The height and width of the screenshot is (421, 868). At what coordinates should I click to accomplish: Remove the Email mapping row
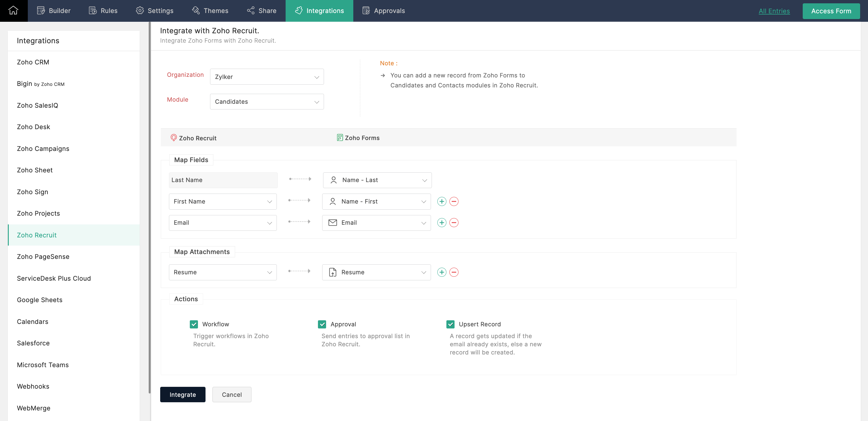pyautogui.click(x=454, y=223)
